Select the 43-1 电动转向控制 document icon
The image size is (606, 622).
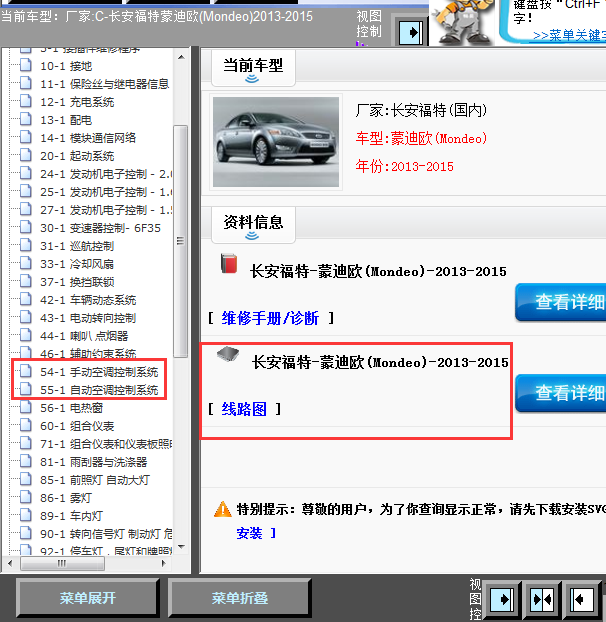tap(26, 317)
